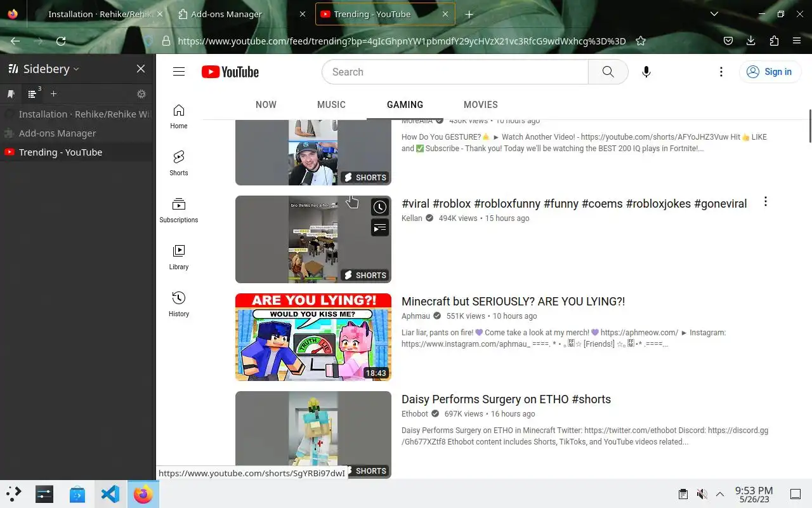Click the page vertical scrollbar
The image size is (812, 508).
810,126
